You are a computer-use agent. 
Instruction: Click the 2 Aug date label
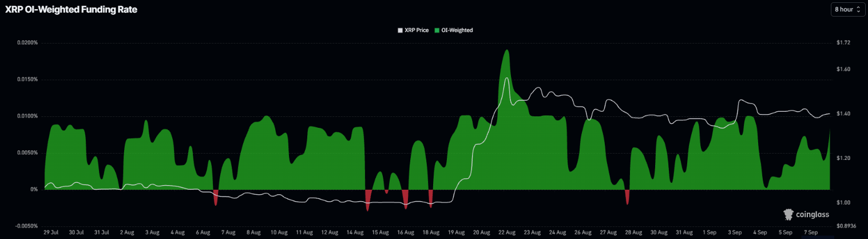click(x=127, y=233)
